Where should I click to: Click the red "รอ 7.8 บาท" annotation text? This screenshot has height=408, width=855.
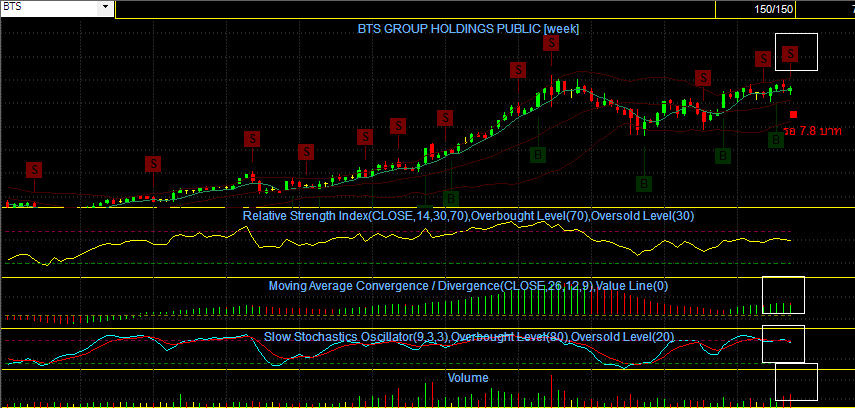click(x=812, y=131)
